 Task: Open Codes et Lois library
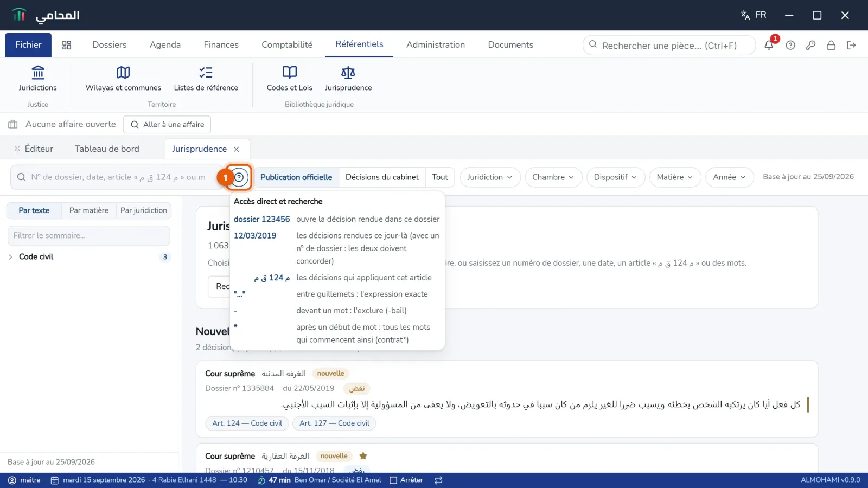click(289, 79)
